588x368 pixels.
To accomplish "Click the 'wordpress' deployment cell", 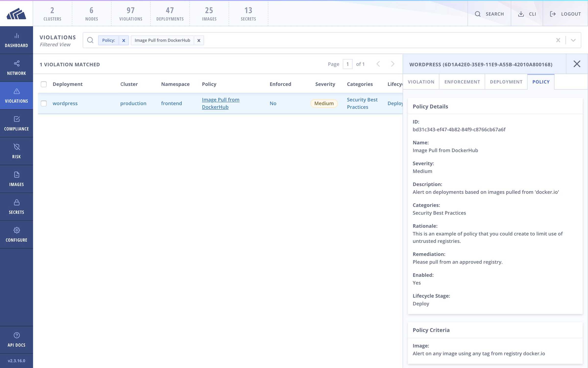I will (x=65, y=103).
